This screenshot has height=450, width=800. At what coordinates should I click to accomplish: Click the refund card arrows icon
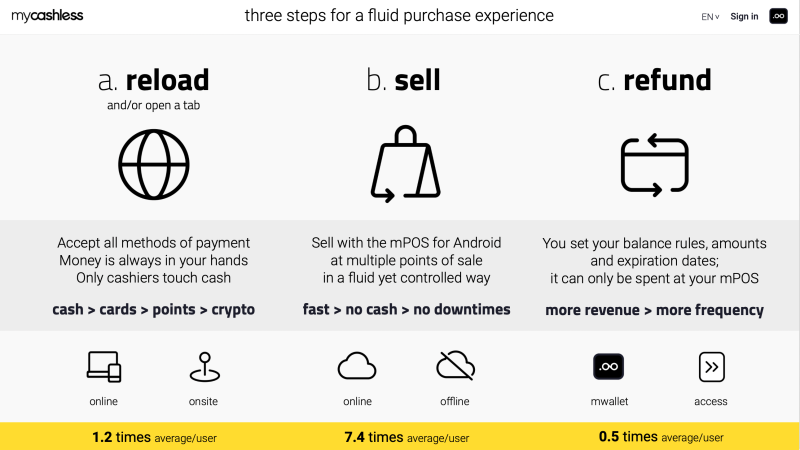click(655, 165)
